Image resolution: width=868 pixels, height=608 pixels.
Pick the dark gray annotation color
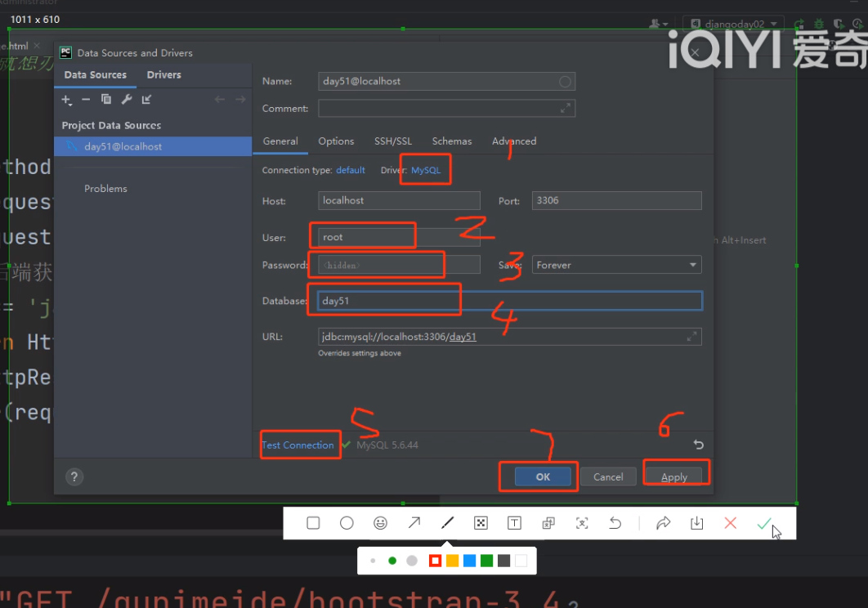tap(503, 561)
